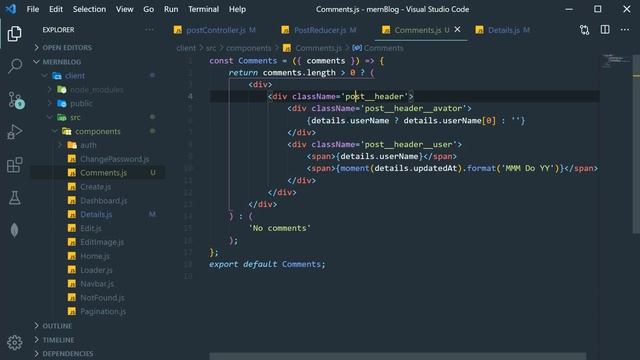Click the VS Code logo icon
Viewport: 640px width, 360px height.
point(11,9)
